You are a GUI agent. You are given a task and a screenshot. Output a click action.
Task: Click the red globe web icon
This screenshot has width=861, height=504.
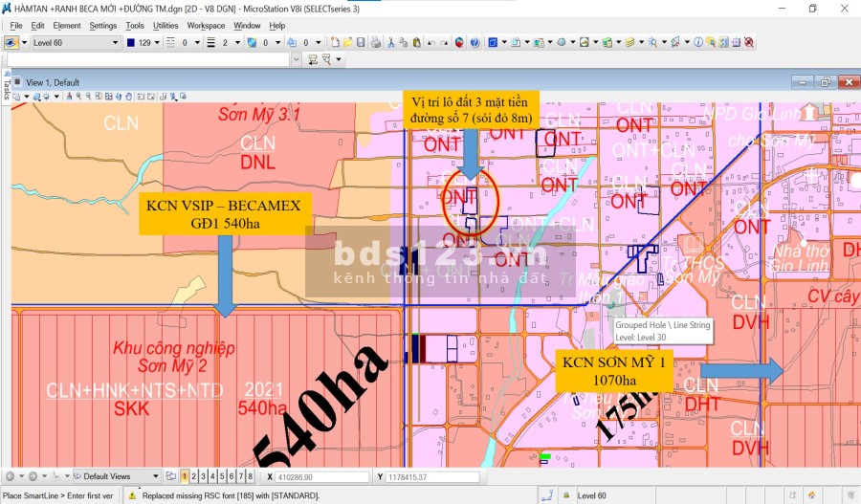coord(459,42)
